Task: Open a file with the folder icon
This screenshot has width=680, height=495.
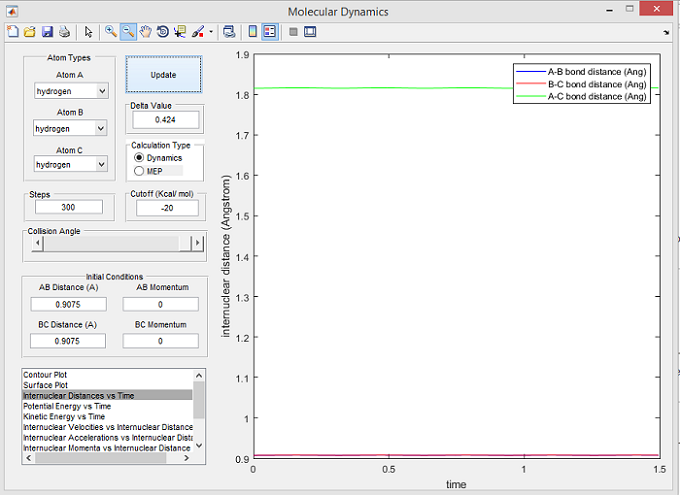Action: 30,31
